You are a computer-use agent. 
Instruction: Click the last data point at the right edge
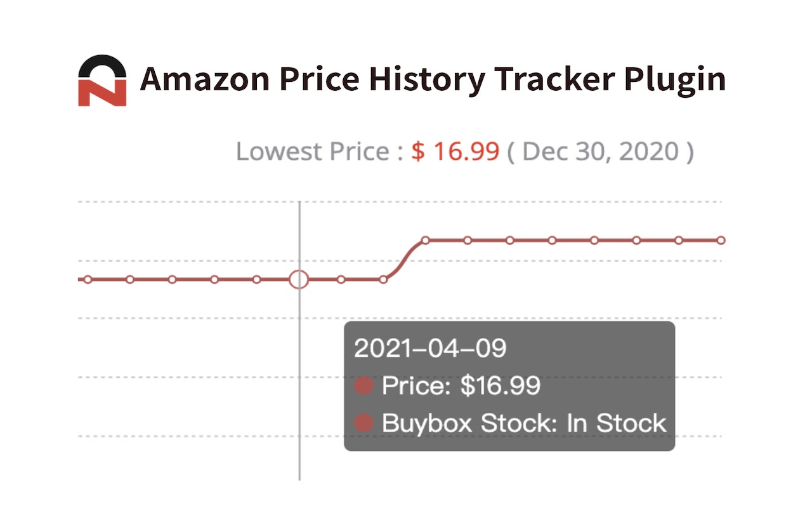(x=721, y=240)
